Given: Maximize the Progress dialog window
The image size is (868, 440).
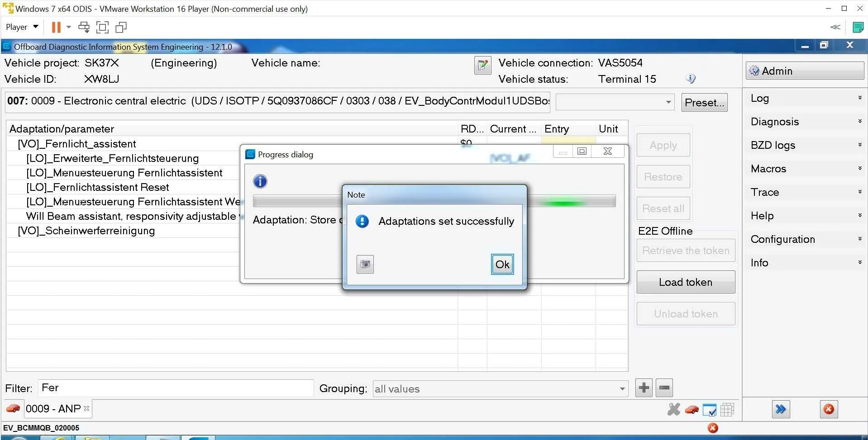Looking at the screenshot, I should click(x=582, y=151).
